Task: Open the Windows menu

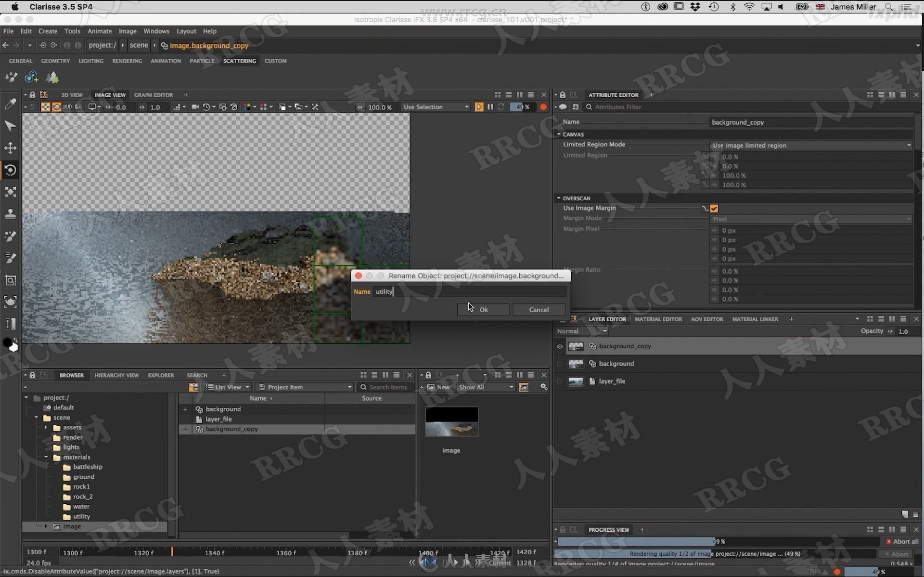Action: point(155,30)
